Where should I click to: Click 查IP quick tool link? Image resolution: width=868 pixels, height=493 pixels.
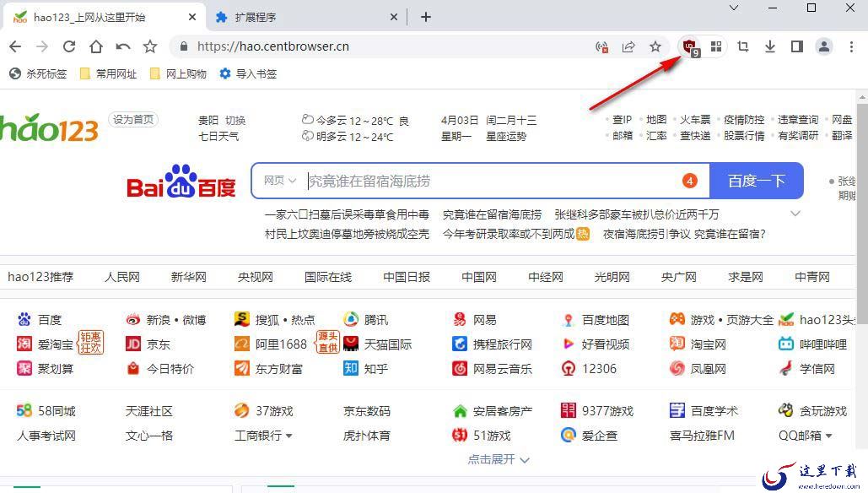(x=622, y=120)
